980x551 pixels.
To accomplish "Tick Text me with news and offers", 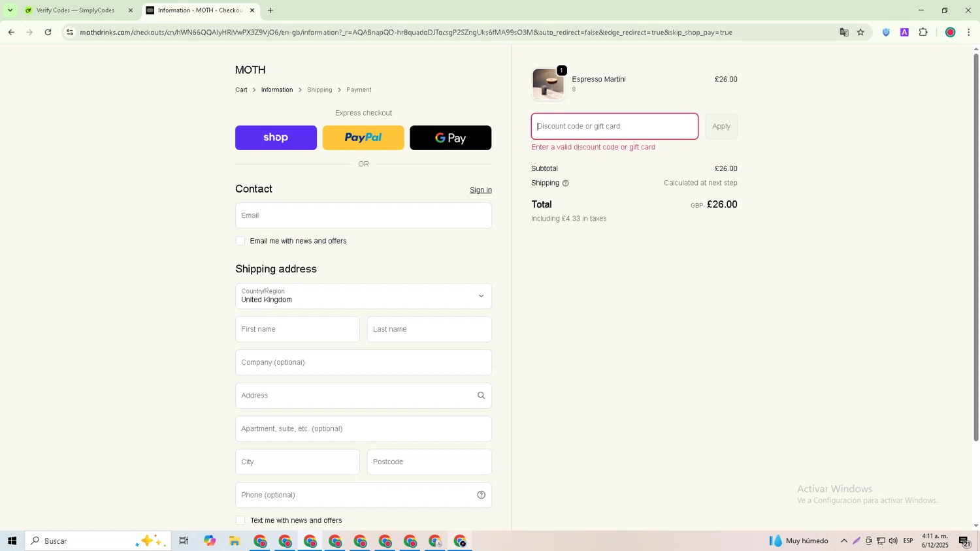I will click(x=240, y=520).
